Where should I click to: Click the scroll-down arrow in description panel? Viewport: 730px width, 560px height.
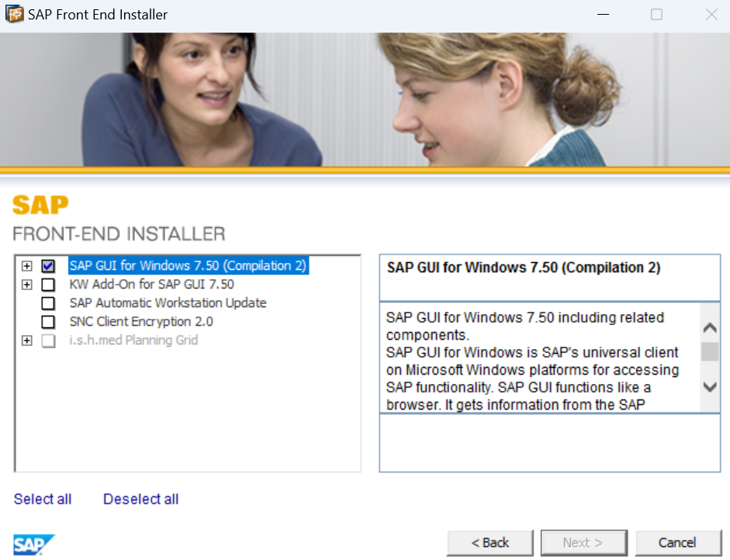(710, 387)
